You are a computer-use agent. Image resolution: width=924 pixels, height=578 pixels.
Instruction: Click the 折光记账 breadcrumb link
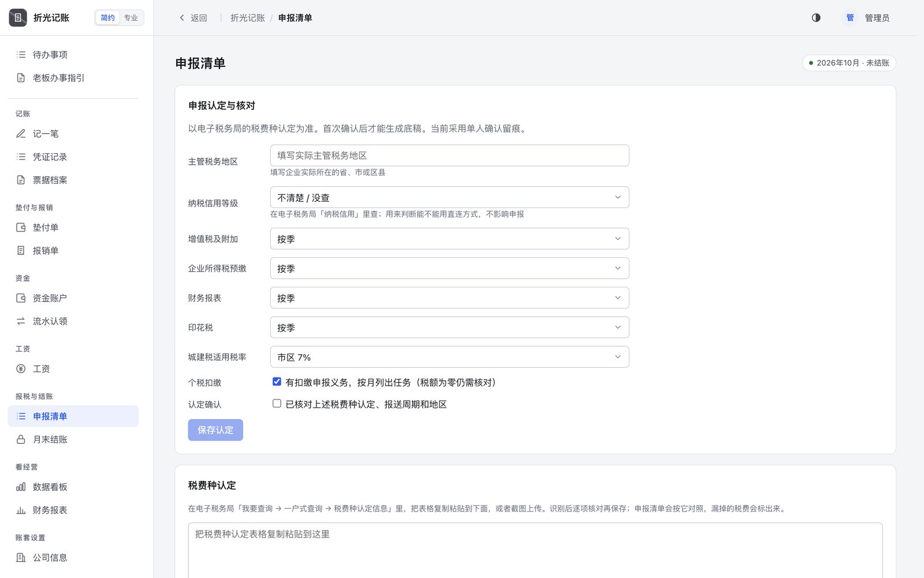point(248,18)
